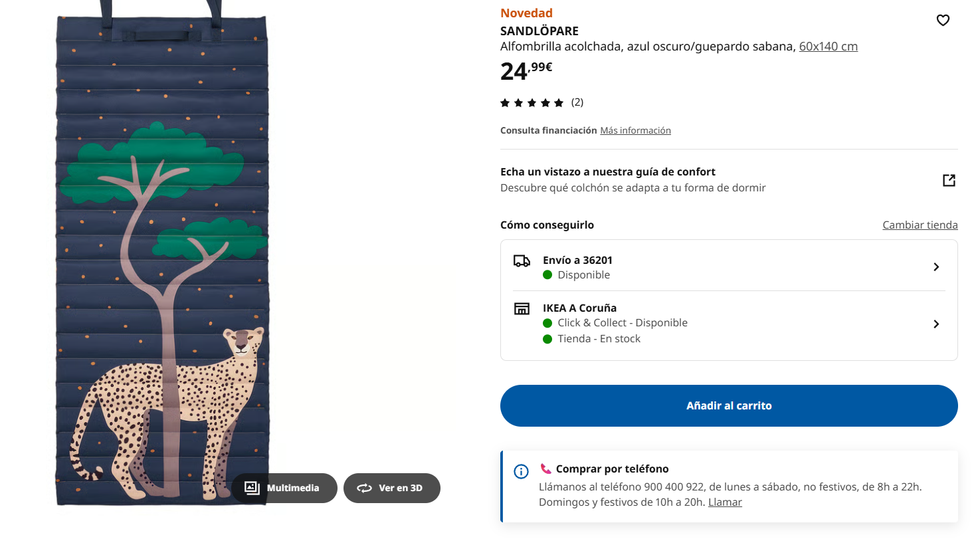Expand IKEA A Coruña store availability details

coord(936,324)
